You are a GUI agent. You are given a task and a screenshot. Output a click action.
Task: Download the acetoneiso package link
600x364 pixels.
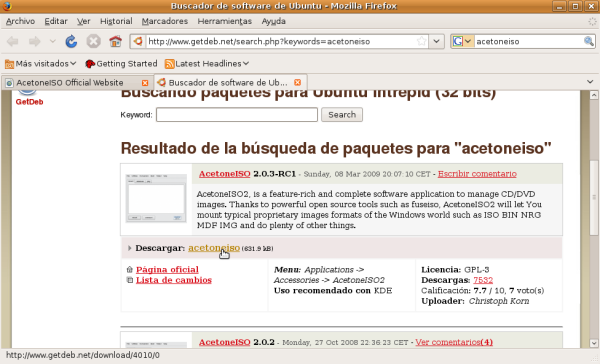tap(214, 248)
